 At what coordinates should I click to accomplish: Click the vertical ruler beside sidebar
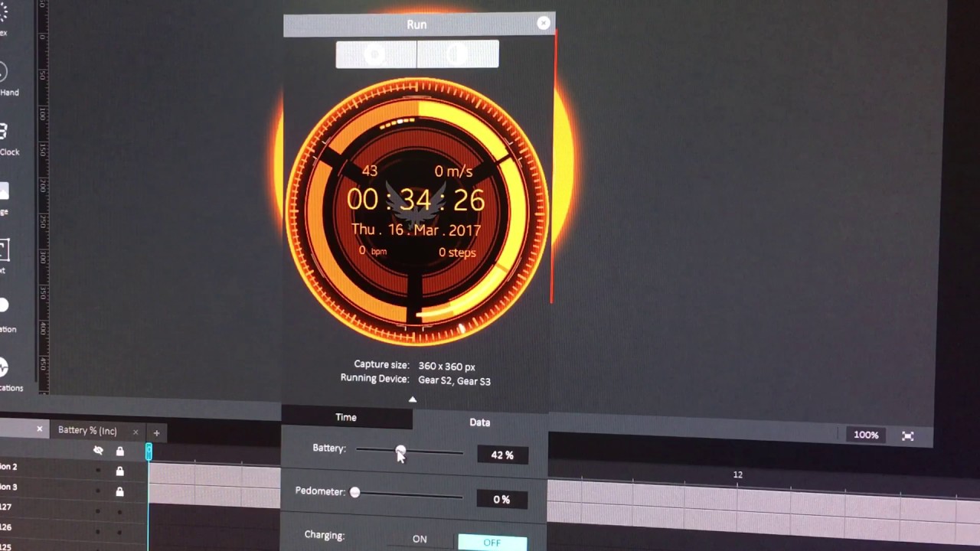click(43, 199)
